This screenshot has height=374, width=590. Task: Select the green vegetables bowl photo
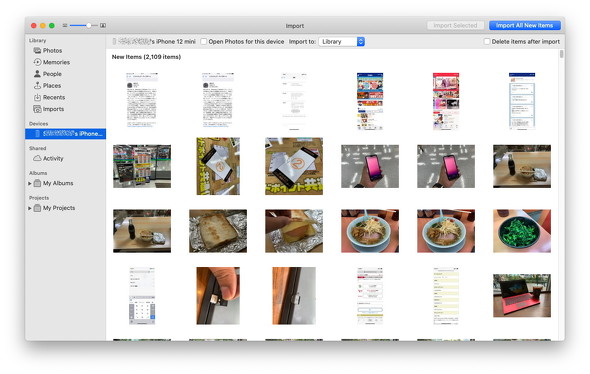click(x=522, y=231)
